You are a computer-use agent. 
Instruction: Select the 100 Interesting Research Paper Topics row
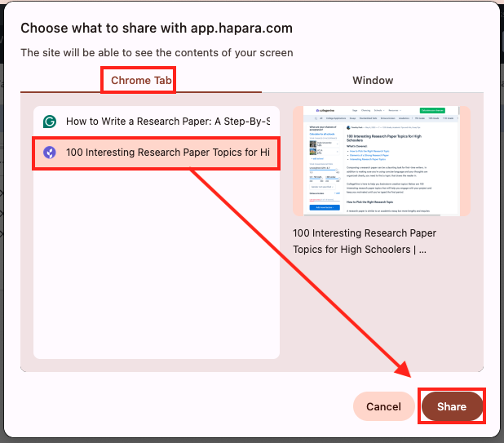pyautogui.click(x=157, y=153)
